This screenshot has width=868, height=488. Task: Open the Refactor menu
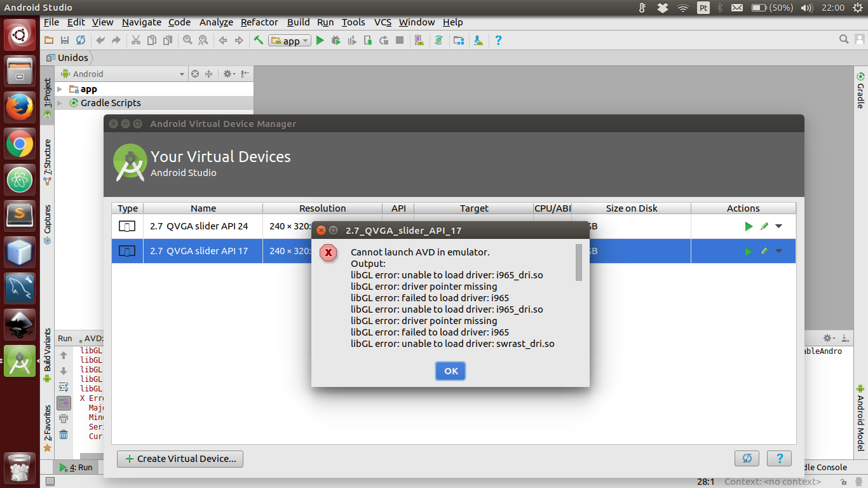(259, 22)
